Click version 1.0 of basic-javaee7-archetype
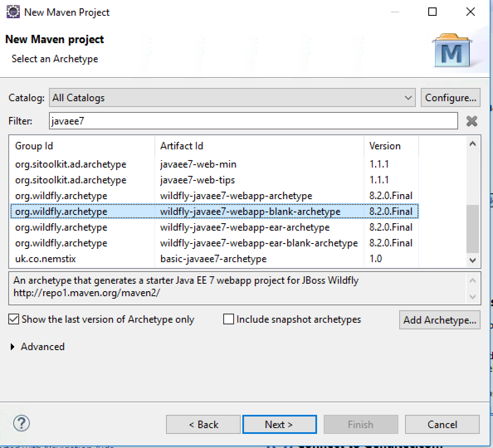Viewport: 493px width, 448px height. point(376,259)
